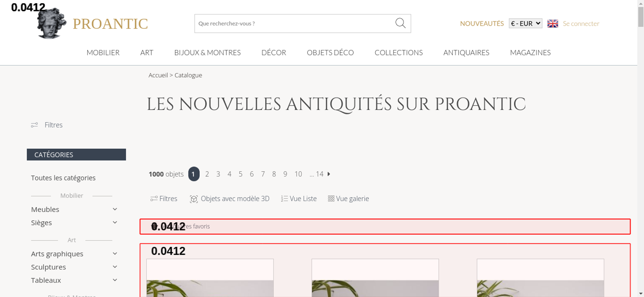The width and height of the screenshot is (644, 297).
Task: Expand the Meubles category
Action: tap(115, 209)
